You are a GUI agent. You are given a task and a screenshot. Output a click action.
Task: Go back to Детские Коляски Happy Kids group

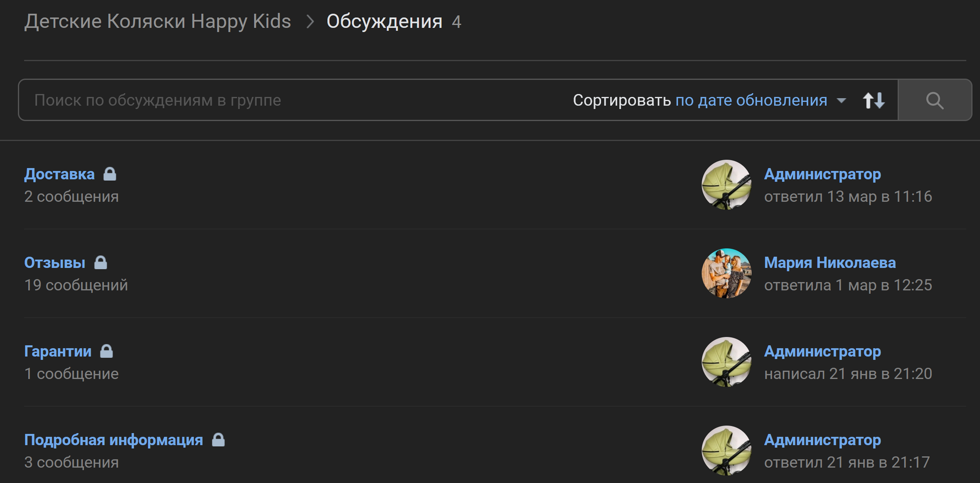coord(157,22)
